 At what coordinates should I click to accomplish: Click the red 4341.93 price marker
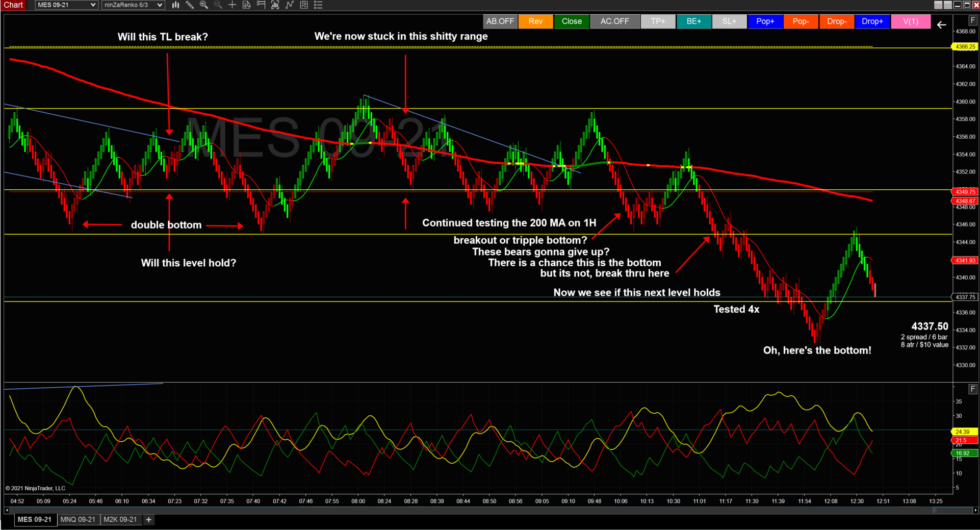pos(965,261)
